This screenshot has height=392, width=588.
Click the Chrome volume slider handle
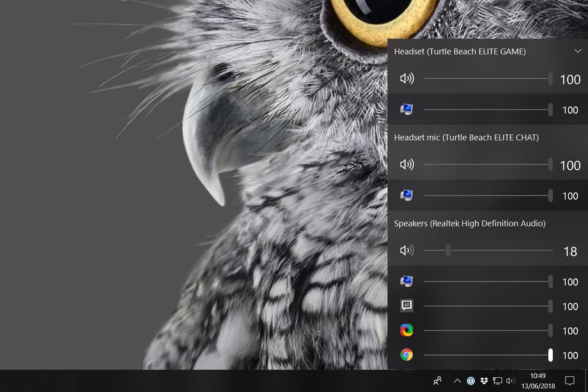[x=550, y=355]
